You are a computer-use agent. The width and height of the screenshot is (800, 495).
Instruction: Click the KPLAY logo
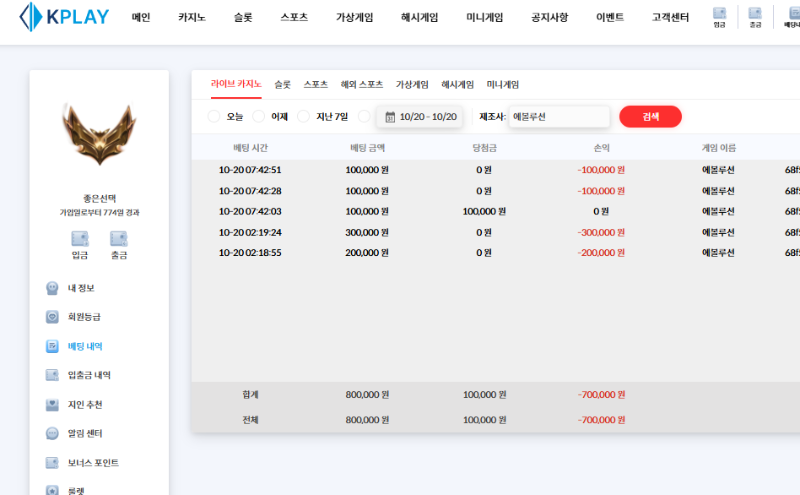pyautogui.click(x=60, y=17)
